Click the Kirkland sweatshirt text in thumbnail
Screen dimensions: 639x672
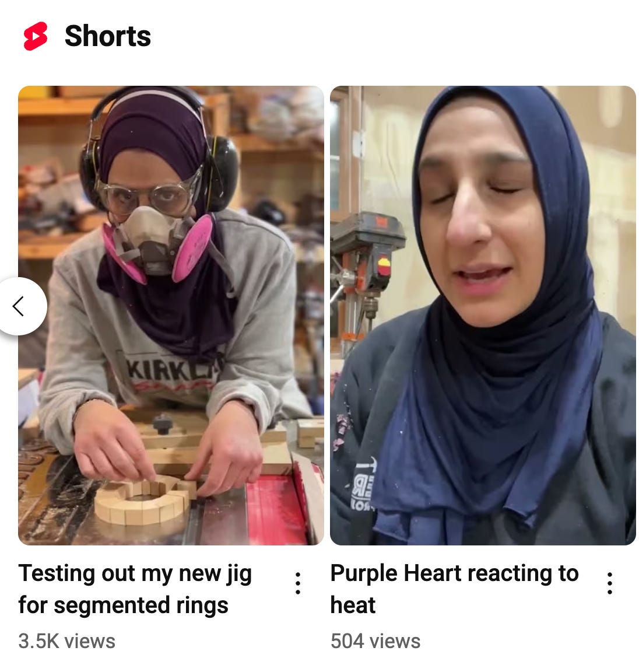point(174,369)
